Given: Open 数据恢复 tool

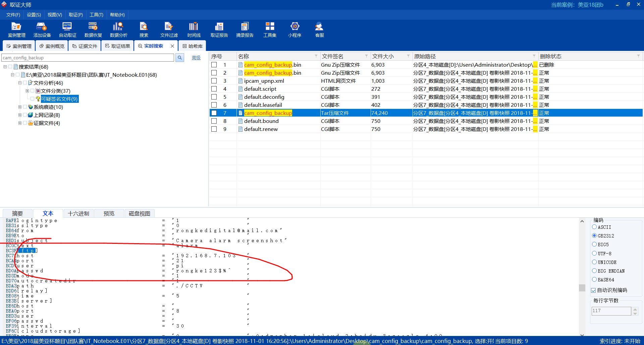Looking at the screenshot, I should pos(93,29).
